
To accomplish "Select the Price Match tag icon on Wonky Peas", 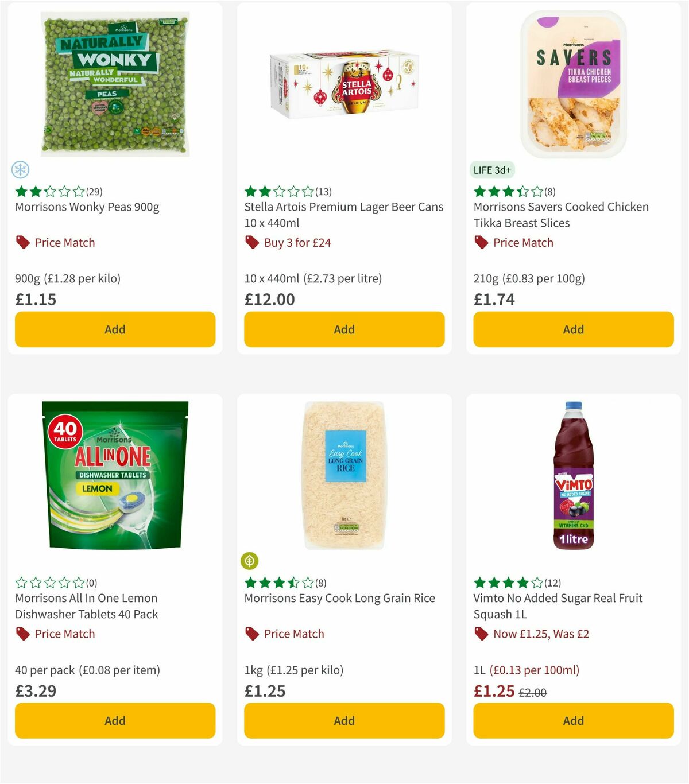I will pyautogui.click(x=22, y=242).
